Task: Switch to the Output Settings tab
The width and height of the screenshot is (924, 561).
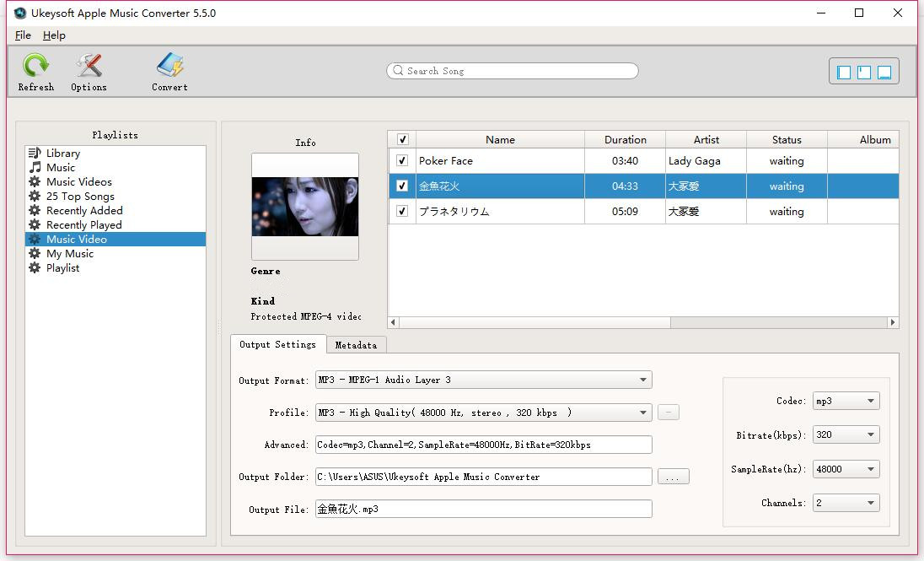Action: click(278, 344)
